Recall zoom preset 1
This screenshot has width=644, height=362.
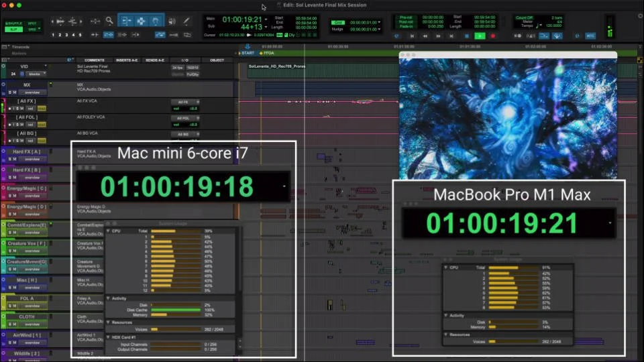(x=53, y=35)
